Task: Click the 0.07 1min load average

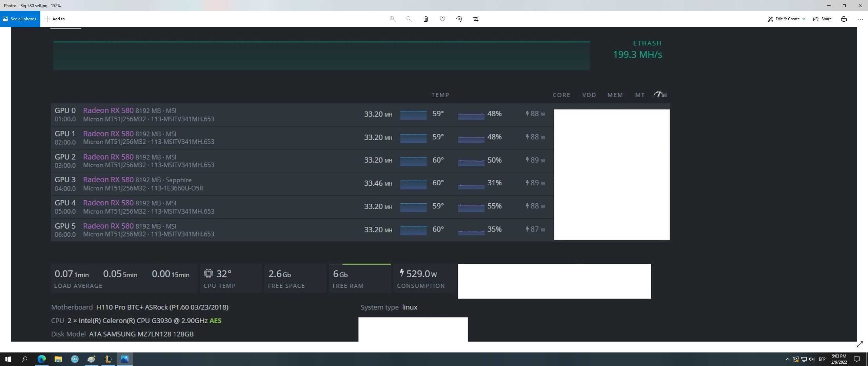Action: tap(72, 274)
